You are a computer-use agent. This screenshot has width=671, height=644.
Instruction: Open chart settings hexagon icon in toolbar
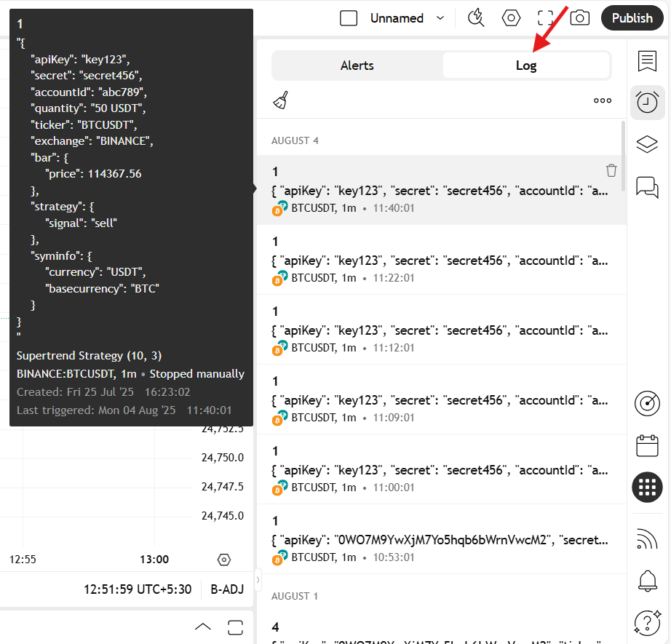511,18
